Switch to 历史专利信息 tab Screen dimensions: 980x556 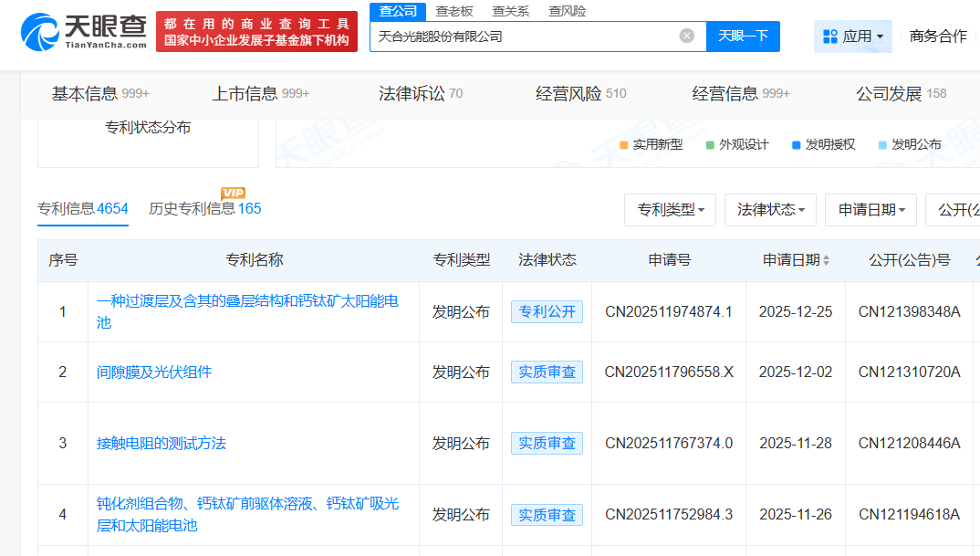point(204,208)
